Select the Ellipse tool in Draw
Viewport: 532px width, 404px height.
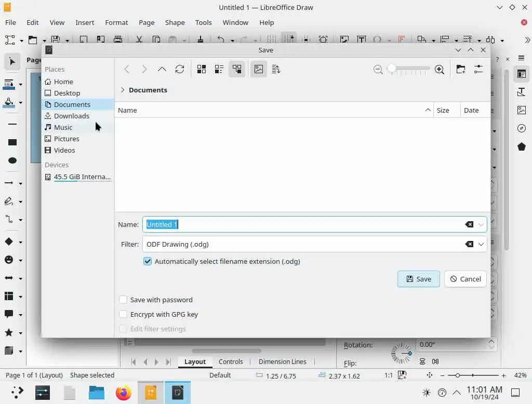tap(12, 160)
